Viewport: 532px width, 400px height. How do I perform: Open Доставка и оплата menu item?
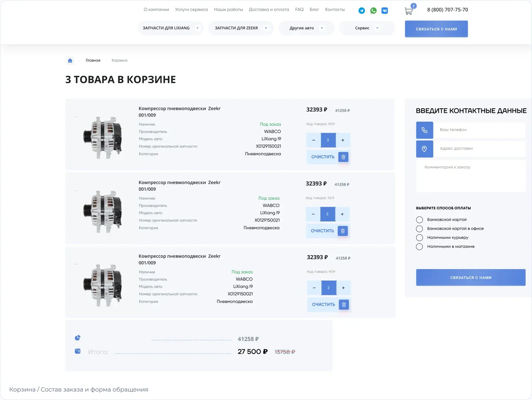click(x=269, y=10)
